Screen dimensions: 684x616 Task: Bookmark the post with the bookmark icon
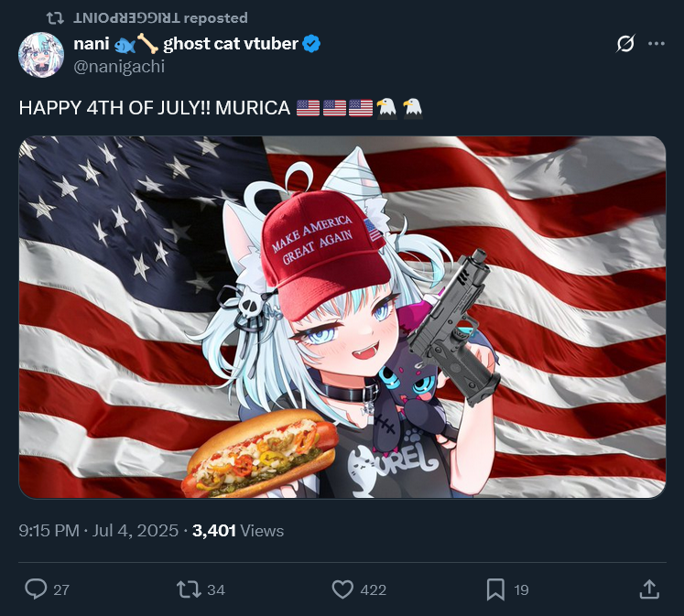click(495, 589)
